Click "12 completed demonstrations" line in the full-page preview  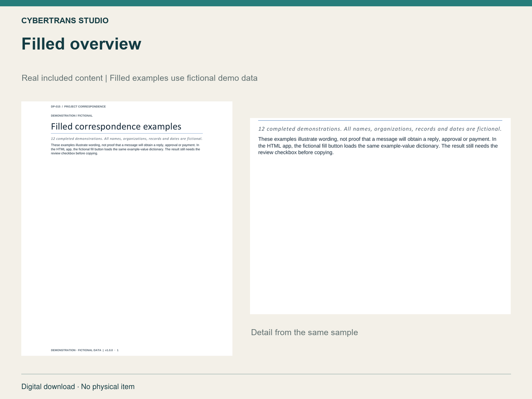tap(127, 139)
